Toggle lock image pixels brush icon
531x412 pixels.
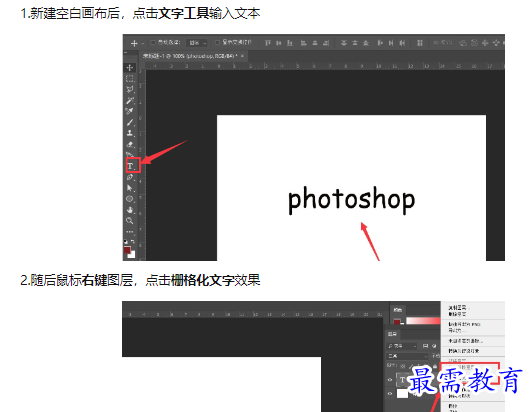coord(411,366)
